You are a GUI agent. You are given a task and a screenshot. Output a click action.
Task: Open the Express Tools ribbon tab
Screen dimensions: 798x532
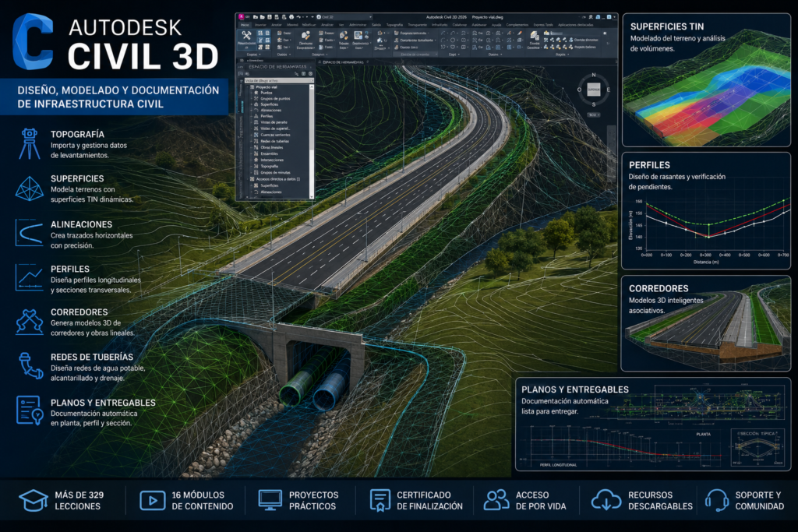point(543,25)
